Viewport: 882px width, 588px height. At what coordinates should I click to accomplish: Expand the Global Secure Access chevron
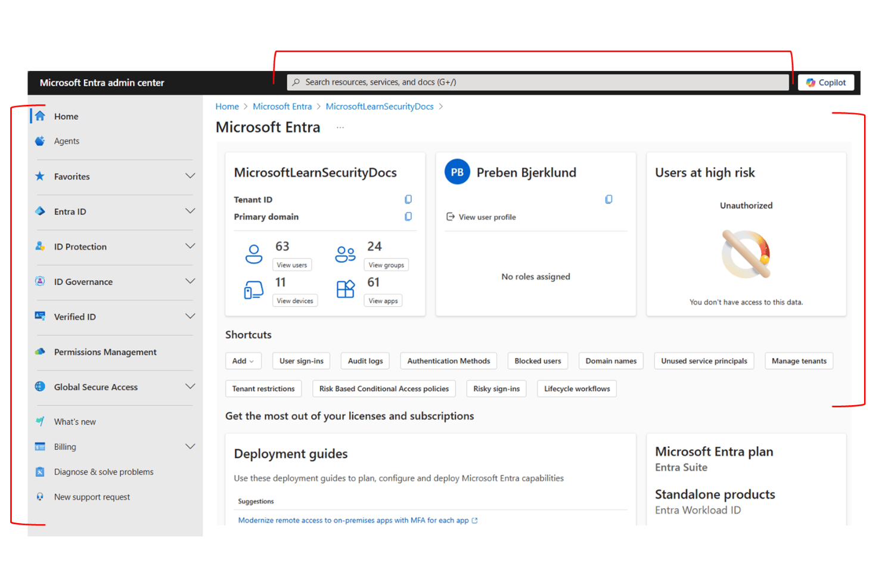coord(190,387)
